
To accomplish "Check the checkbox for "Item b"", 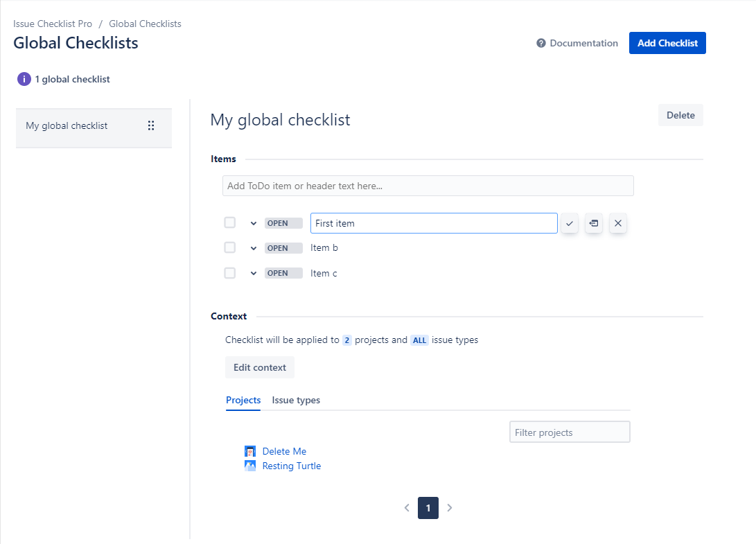I will 229,247.
